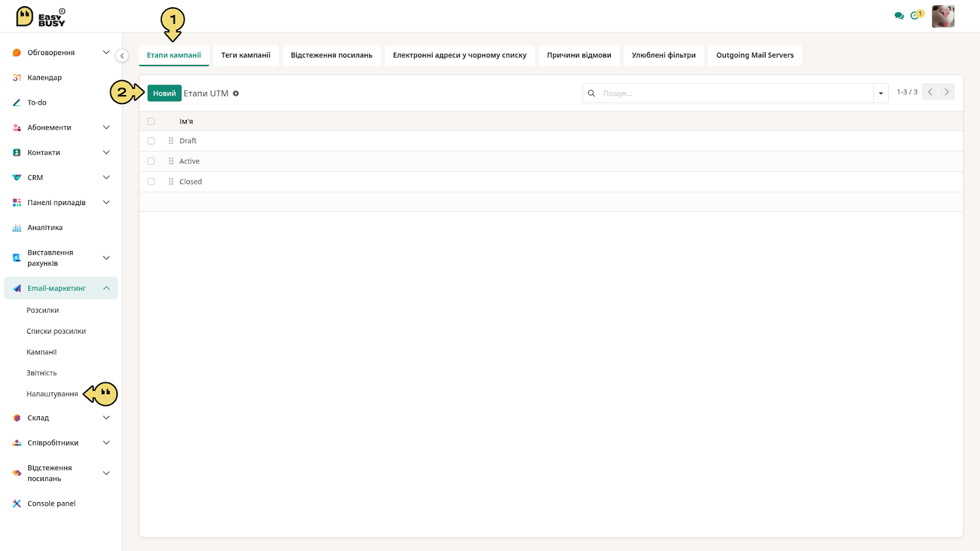Collapse the sidebar with the arrow button
Viewport: 980px width, 551px height.
pos(122,56)
